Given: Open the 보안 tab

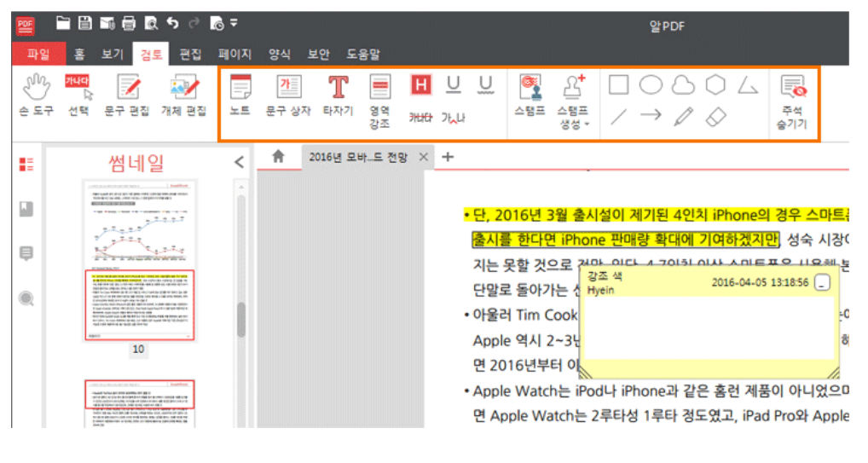Looking at the screenshot, I should [318, 54].
